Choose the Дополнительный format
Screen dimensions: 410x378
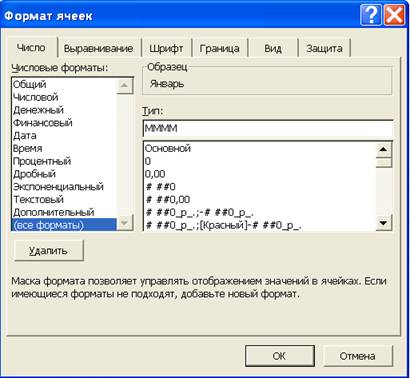tap(64, 212)
